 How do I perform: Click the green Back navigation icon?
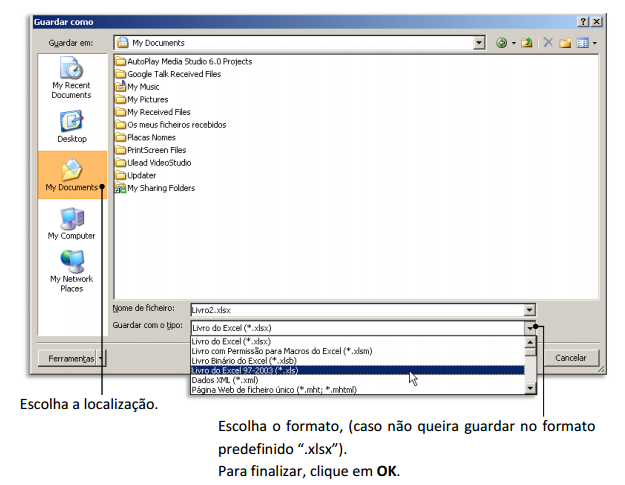click(503, 43)
